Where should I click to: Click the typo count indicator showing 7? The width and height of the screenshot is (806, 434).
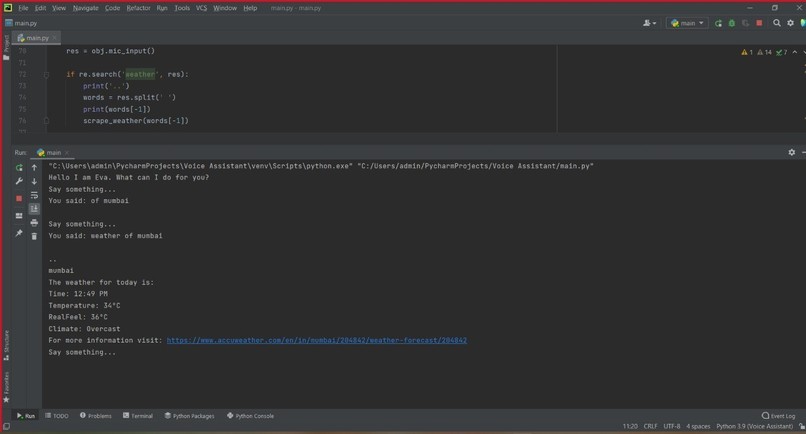point(781,52)
